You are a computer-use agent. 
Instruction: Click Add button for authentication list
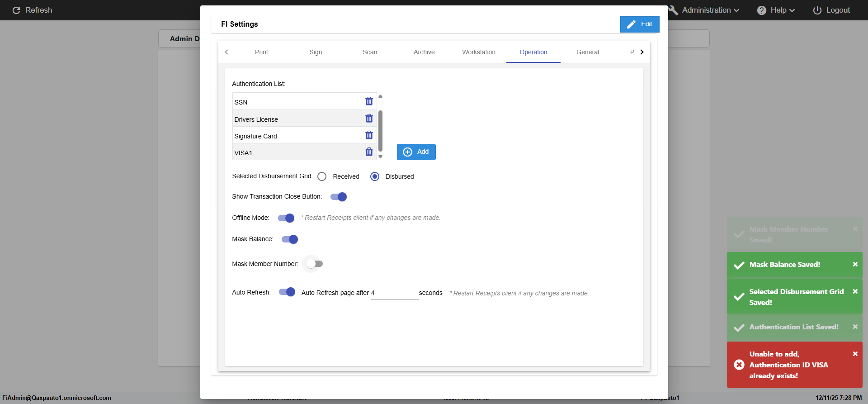(x=416, y=152)
